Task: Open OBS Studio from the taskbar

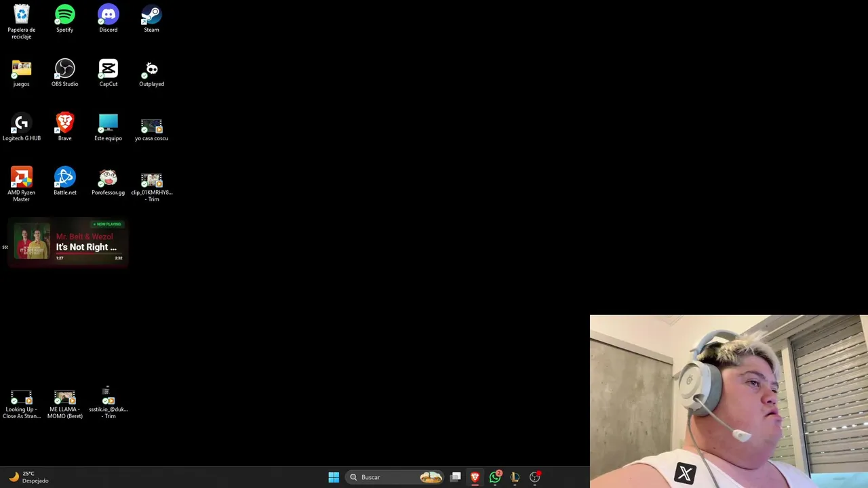Action: pos(535,477)
